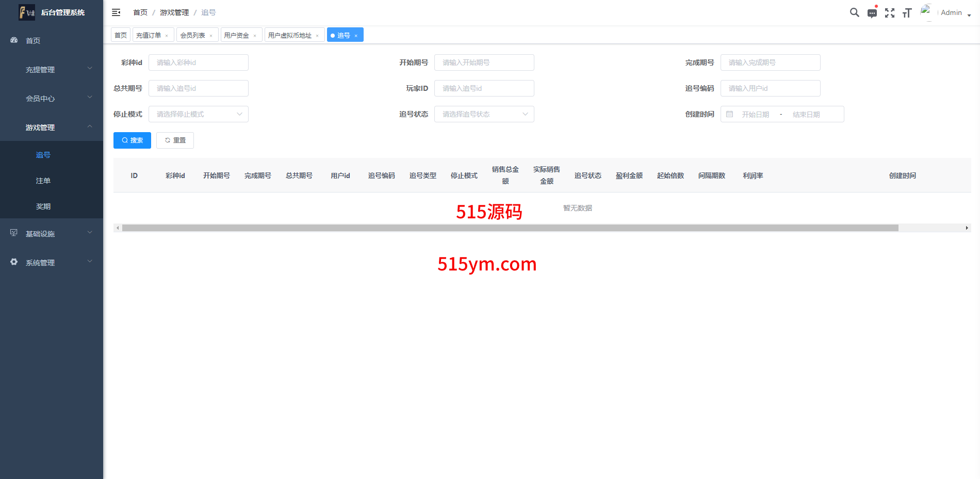Open the font size settings icon
This screenshot has width=980, height=479.
(907, 13)
